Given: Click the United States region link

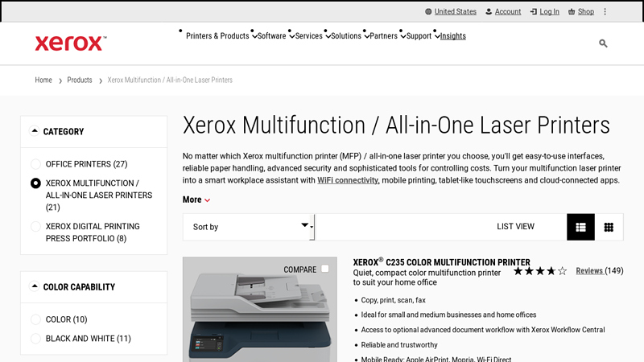Looking at the screenshot, I should click(x=455, y=11).
